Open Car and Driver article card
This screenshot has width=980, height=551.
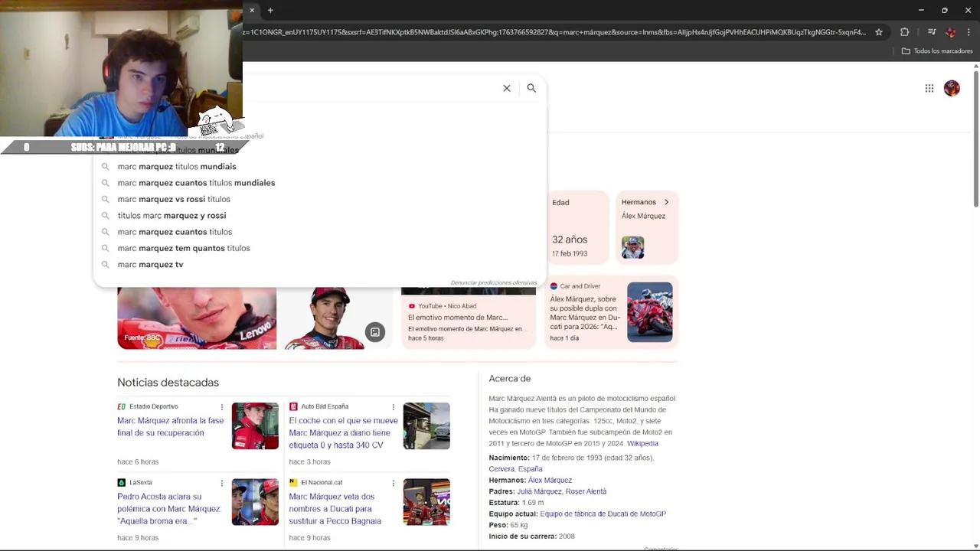612,311
